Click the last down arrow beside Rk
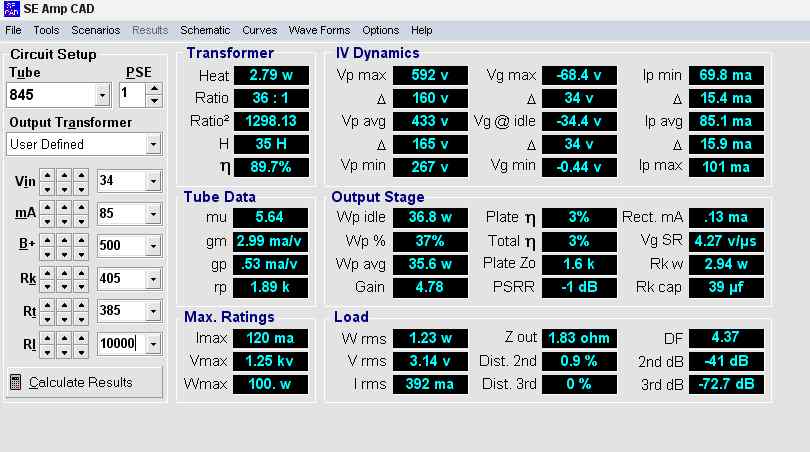The width and height of the screenshot is (810, 452). pos(81,286)
